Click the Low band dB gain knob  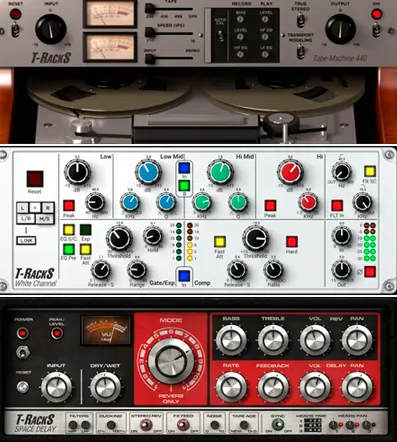(77, 172)
